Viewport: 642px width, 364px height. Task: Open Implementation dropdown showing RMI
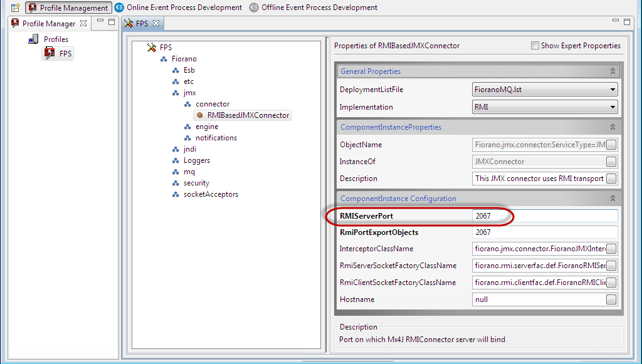[x=545, y=107]
